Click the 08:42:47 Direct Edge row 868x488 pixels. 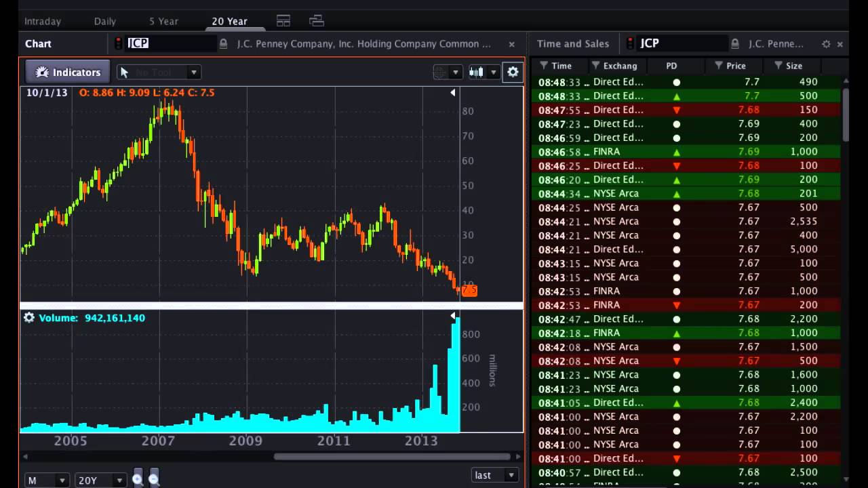tap(686, 319)
